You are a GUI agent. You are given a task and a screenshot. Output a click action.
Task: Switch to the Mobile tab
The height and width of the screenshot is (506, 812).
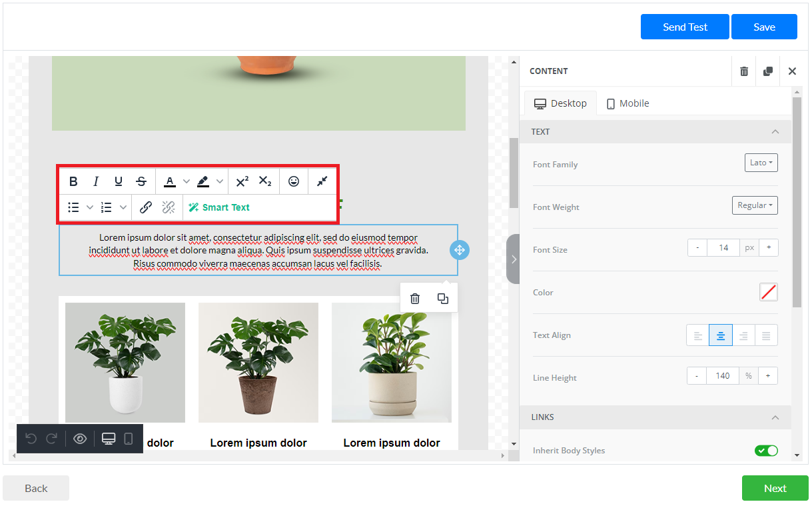coord(627,103)
